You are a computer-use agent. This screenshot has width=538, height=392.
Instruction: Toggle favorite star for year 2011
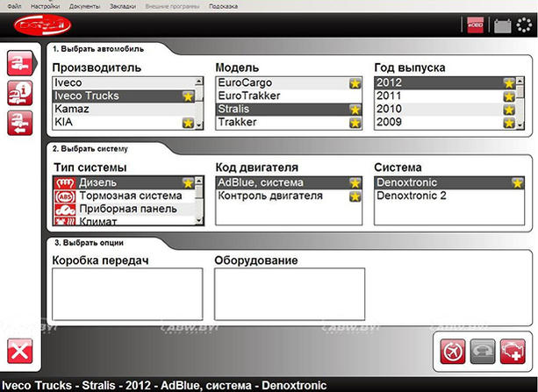[509, 96]
